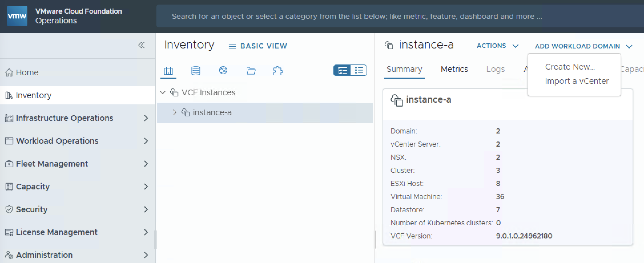Viewport: 644px width, 263px height.
Task: Choose Create New... from workload domain menu
Action: [x=570, y=67]
